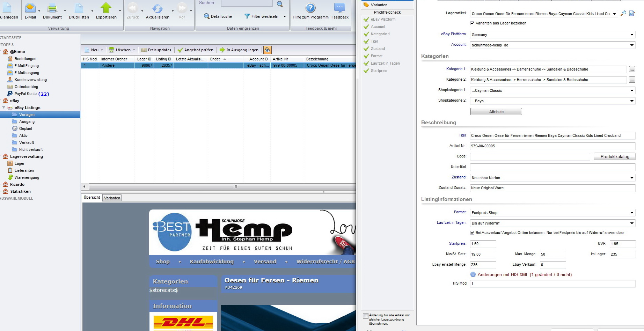Open the eBay Plattform dropdown
Viewport: 644px width, 331px height.
tap(632, 35)
